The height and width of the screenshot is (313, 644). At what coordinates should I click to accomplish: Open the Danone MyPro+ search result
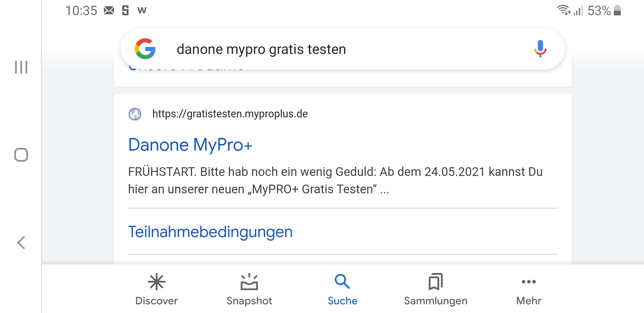point(190,145)
